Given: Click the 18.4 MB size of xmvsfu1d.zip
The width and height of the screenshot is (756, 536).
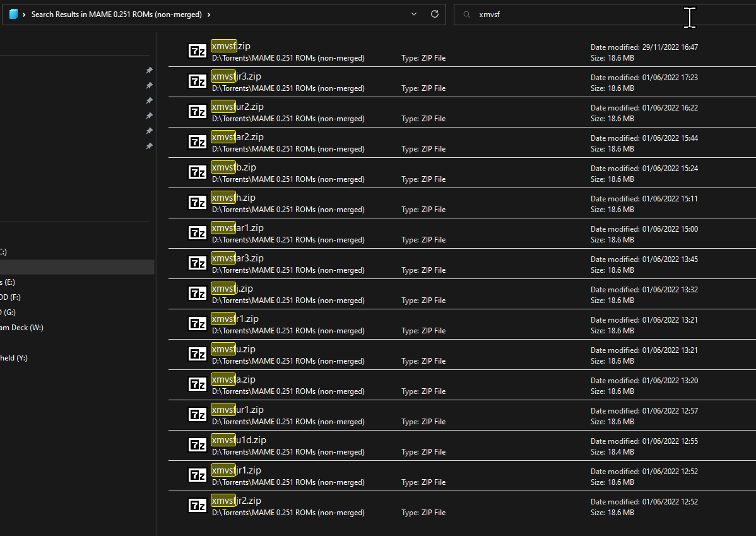Looking at the screenshot, I should [x=612, y=452].
